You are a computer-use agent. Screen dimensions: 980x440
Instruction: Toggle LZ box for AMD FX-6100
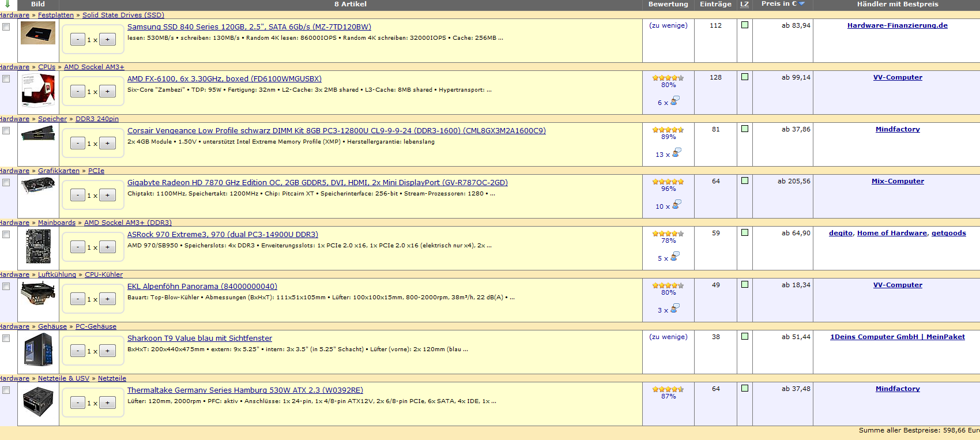(745, 77)
